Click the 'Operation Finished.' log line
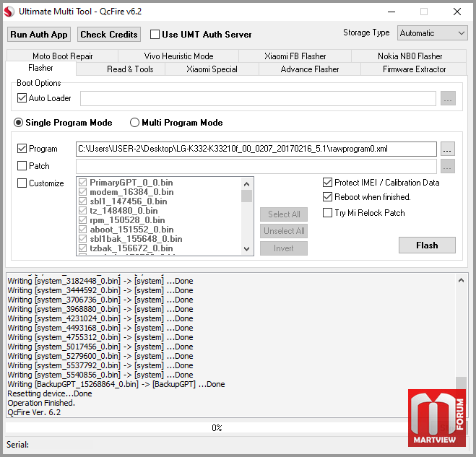The width and height of the screenshot is (476, 457). (x=41, y=403)
